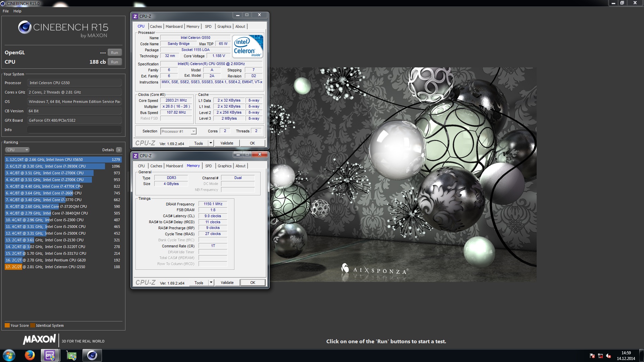Image resolution: width=644 pixels, height=362 pixels.
Task: Select the About tab in lower CPU-Z
Action: pyautogui.click(x=240, y=166)
